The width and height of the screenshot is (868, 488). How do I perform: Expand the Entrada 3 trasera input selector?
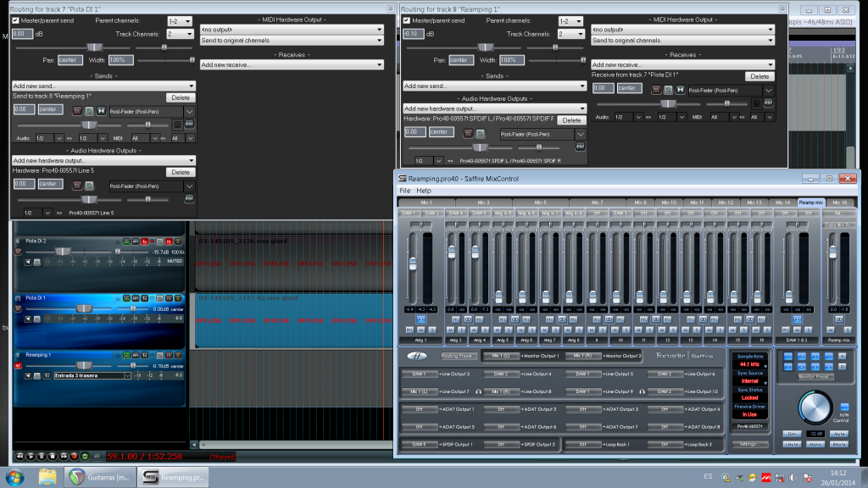coord(127,374)
